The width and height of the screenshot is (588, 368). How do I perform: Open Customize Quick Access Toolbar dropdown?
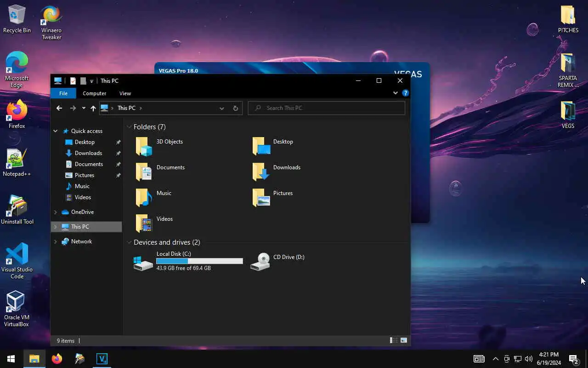(91, 81)
